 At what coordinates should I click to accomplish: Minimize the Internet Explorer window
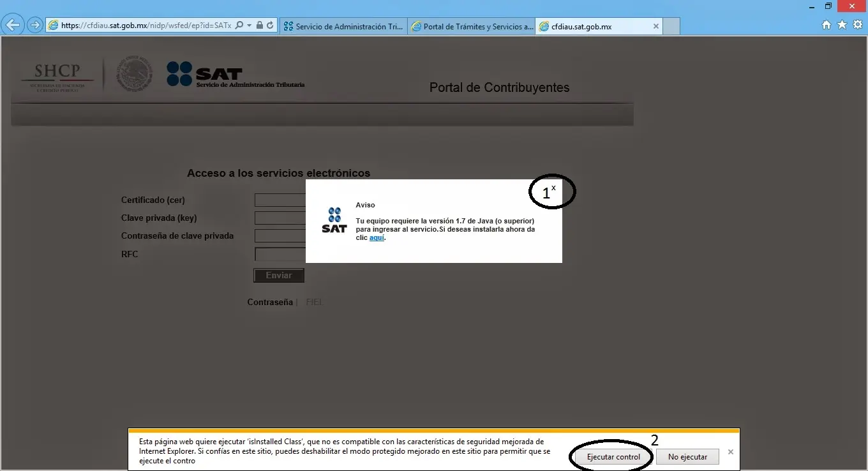(811, 6)
